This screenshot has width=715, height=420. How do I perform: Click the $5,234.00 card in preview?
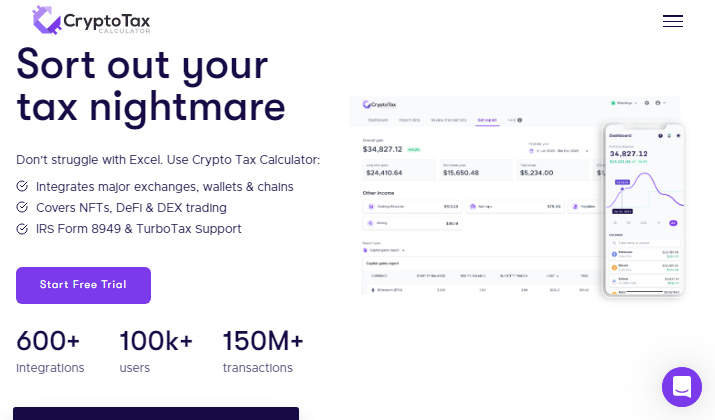(553, 170)
